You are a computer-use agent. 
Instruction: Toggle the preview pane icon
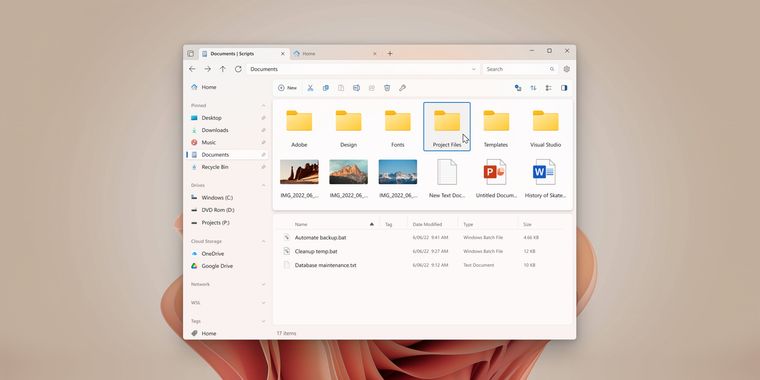(x=564, y=88)
